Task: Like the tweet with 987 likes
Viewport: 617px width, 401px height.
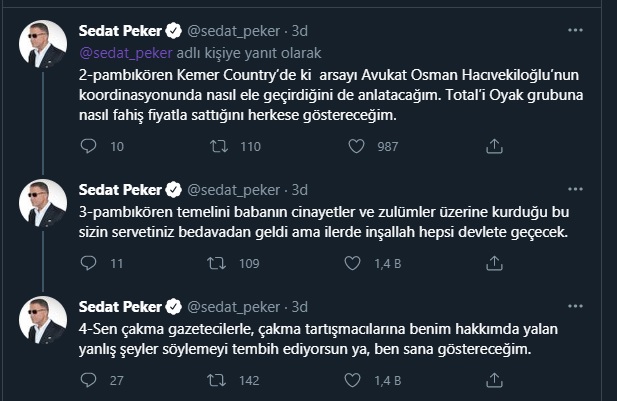Action: (x=356, y=147)
